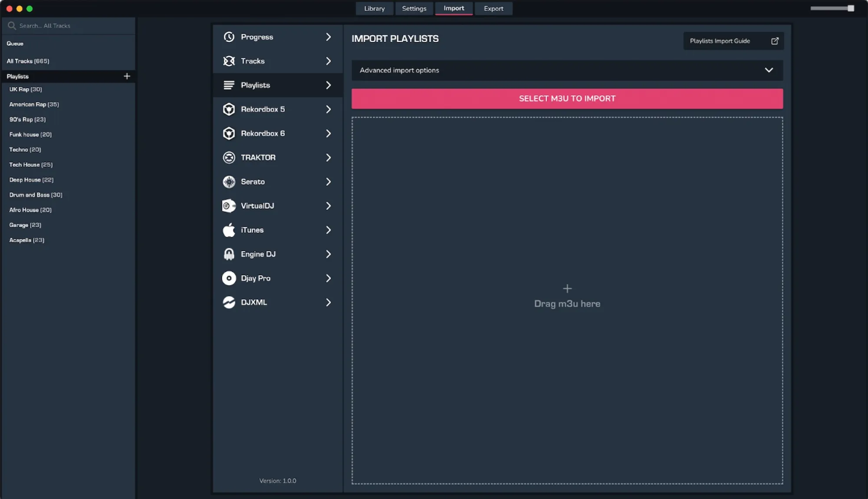Click the Djay Pro vinyl icon
The width and height of the screenshot is (868, 499).
tap(229, 278)
